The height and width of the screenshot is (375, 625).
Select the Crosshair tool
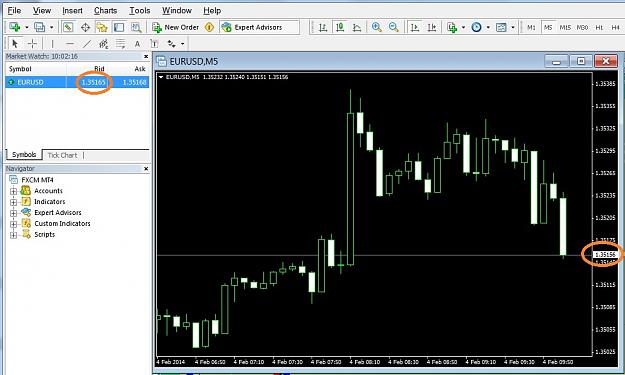tap(32, 43)
